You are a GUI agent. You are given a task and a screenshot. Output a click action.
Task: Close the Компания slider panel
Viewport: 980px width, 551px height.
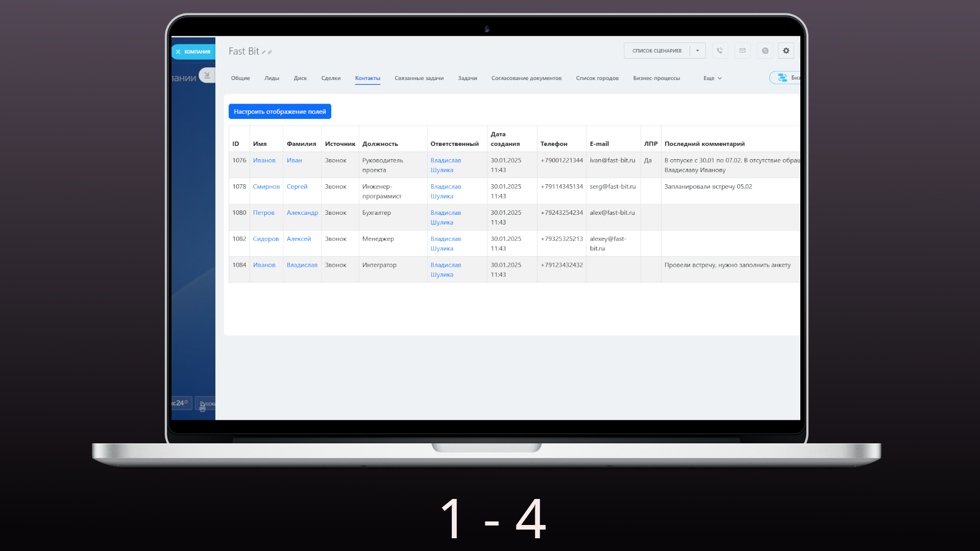tap(178, 52)
